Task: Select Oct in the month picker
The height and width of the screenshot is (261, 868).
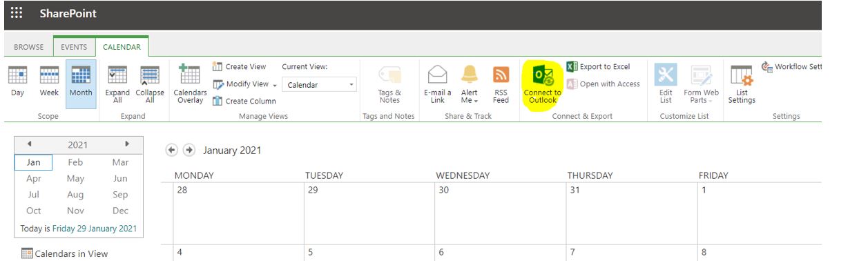Action: point(34,211)
